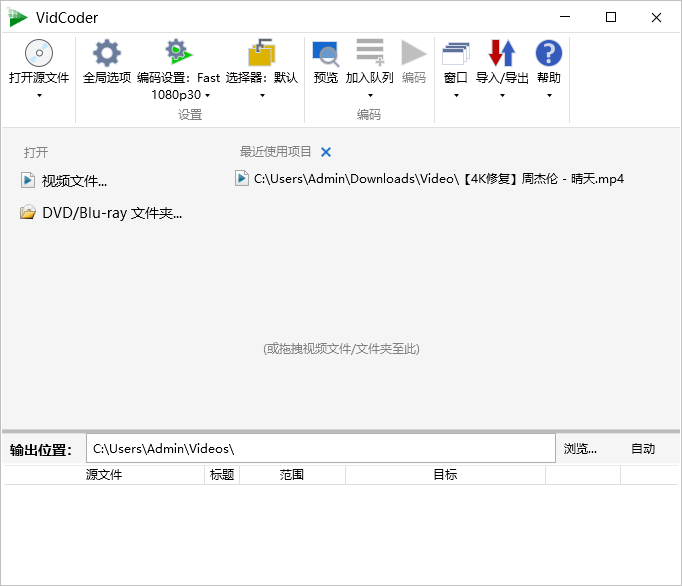
Task: Open the recent file 周杰伦 - 晴天.mp4
Action: point(438,179)
